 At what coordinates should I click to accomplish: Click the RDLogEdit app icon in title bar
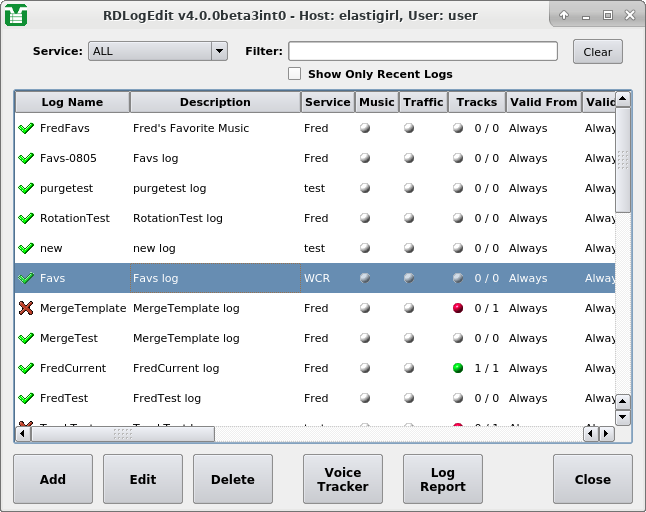[16, 15]
